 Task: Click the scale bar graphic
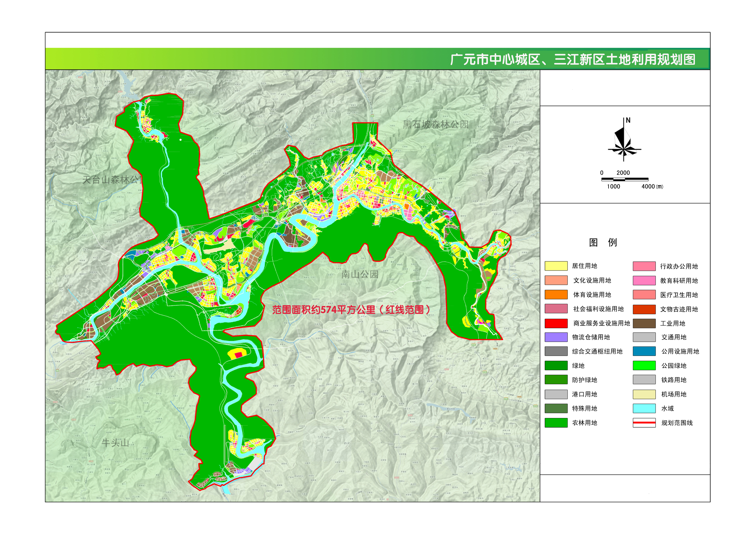pos(625,179)
